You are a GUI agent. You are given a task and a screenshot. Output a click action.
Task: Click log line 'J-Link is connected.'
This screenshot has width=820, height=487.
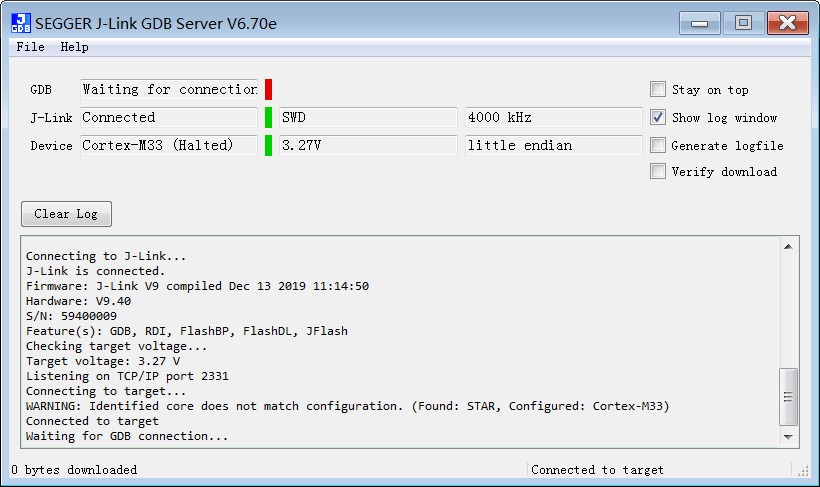point(96,271)
